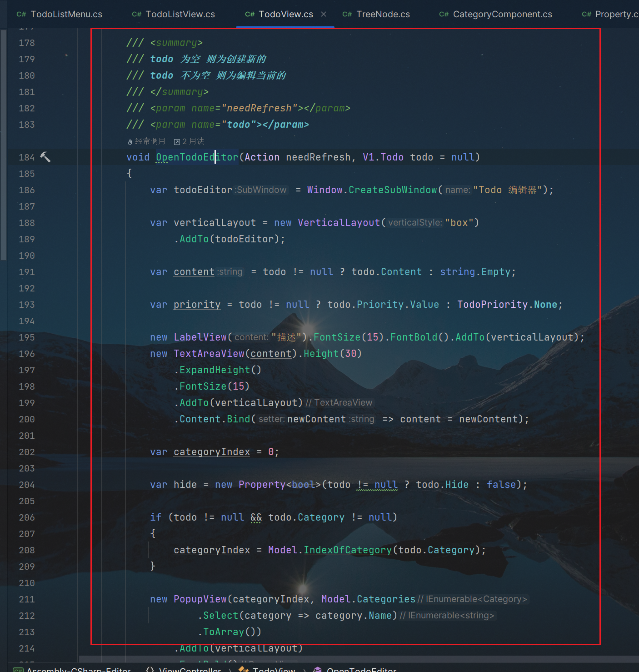Click gutter at line number 186

click(27, 190)
